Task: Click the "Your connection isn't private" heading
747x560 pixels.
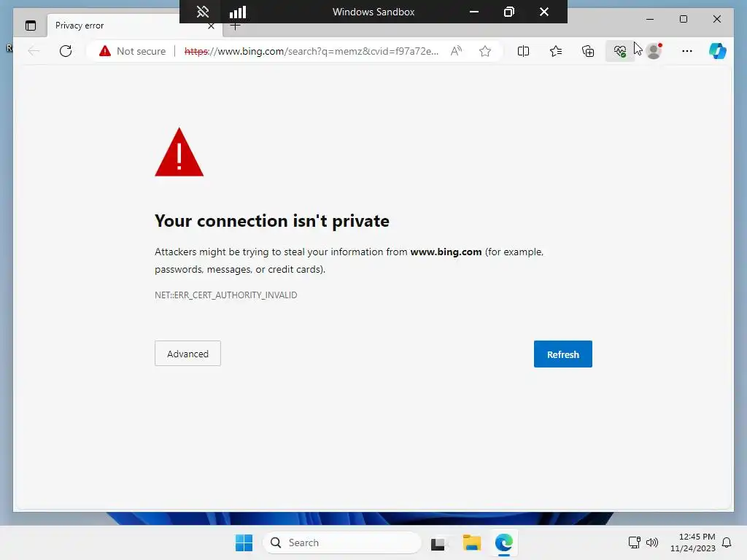Action: [272, 221]
